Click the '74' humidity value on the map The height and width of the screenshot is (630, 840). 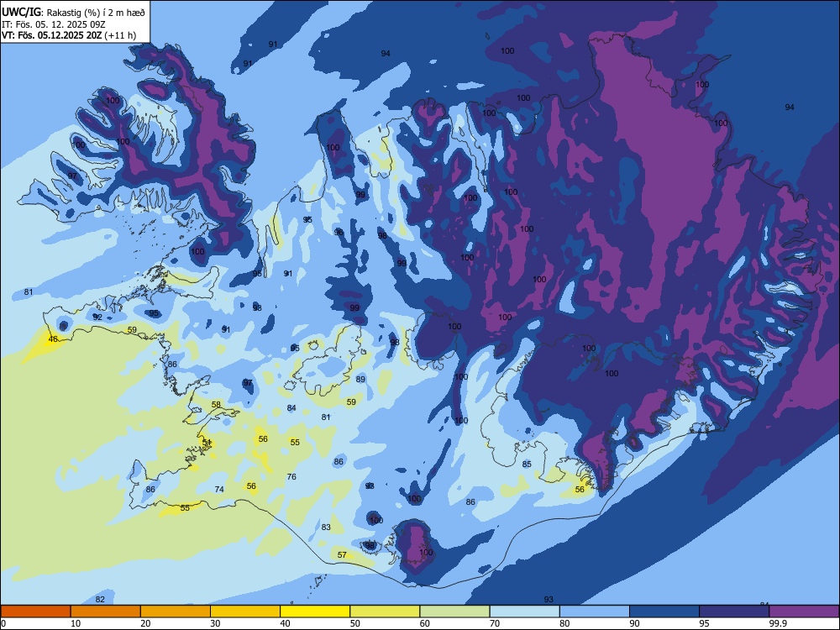pyautogui.click(x=219, y=489)
